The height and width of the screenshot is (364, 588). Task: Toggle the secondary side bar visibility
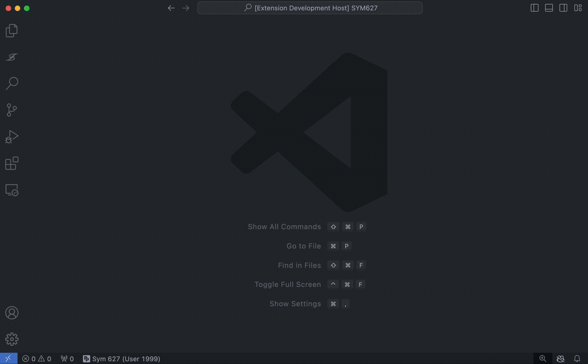(x=563, y=8)
